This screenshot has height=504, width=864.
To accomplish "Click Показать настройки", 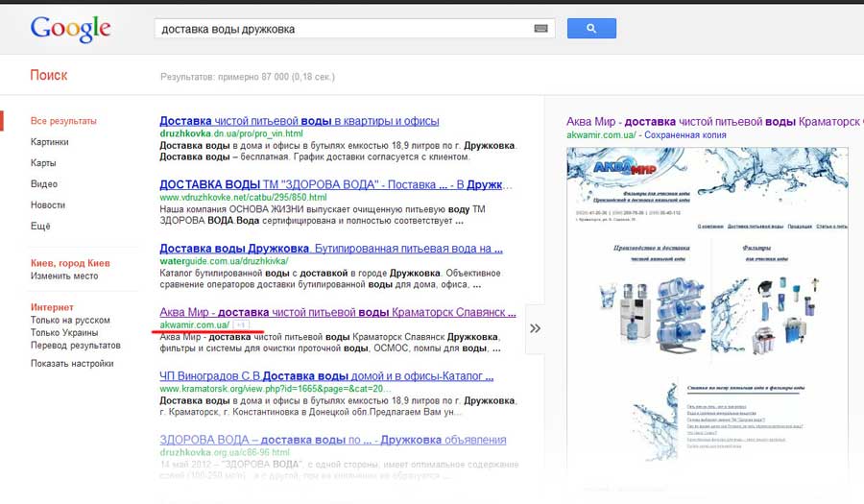I will coord(72,364).
